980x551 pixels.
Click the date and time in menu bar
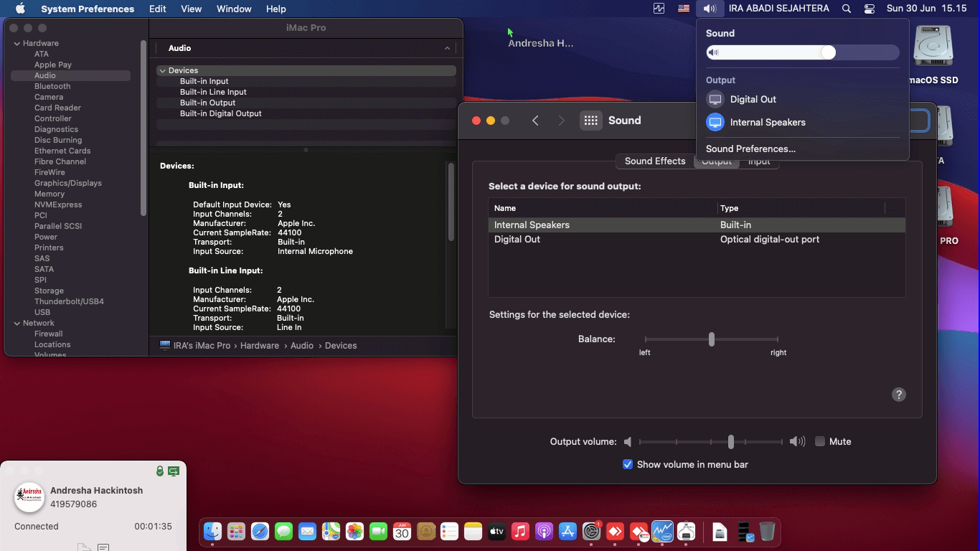pos(926,9)
